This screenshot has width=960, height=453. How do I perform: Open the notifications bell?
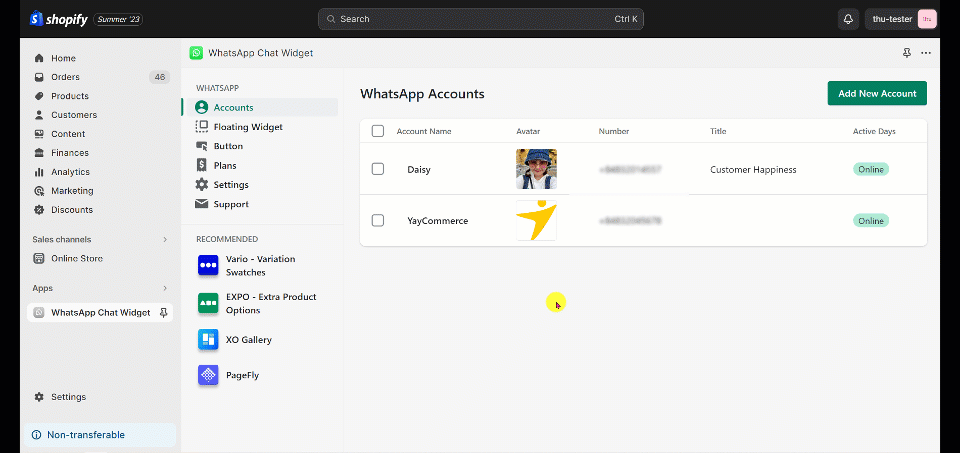click(x=848, y=19)
